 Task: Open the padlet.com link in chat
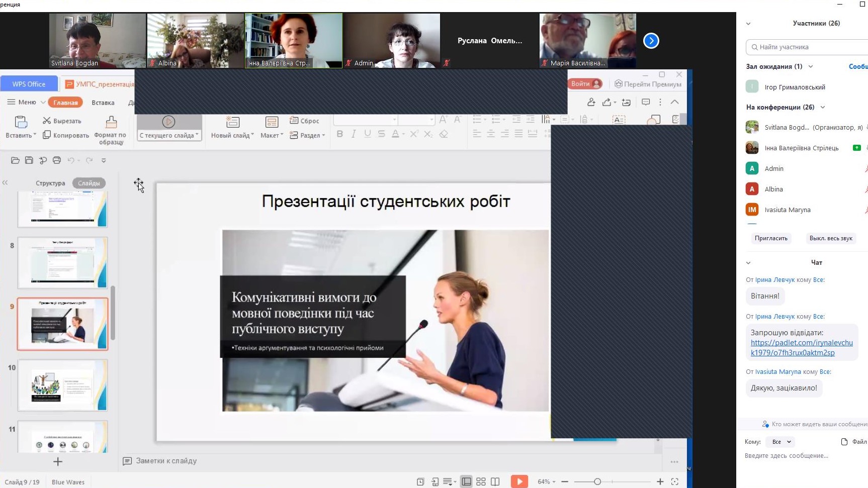coord(801,347)
